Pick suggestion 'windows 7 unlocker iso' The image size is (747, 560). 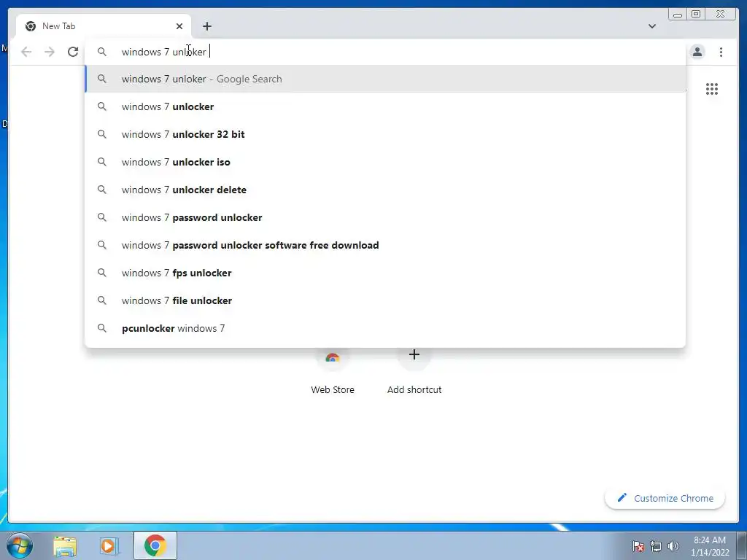click(x=385, y=162)
